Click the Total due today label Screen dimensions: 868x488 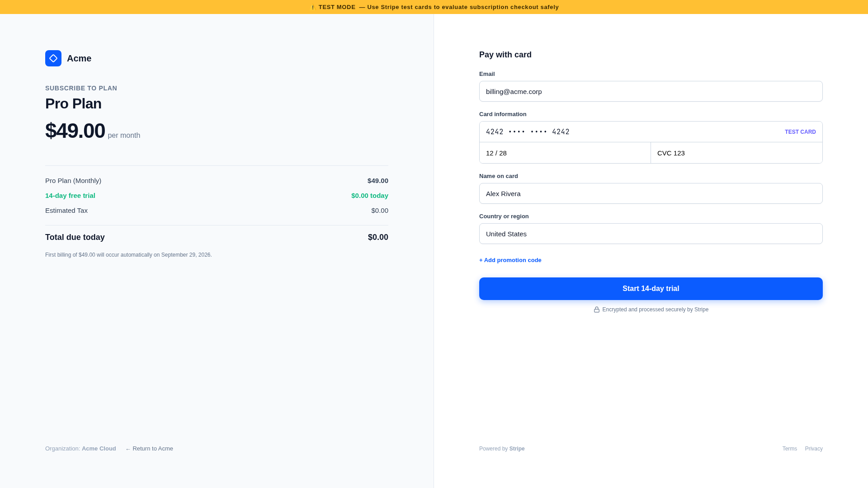[75, 237]
